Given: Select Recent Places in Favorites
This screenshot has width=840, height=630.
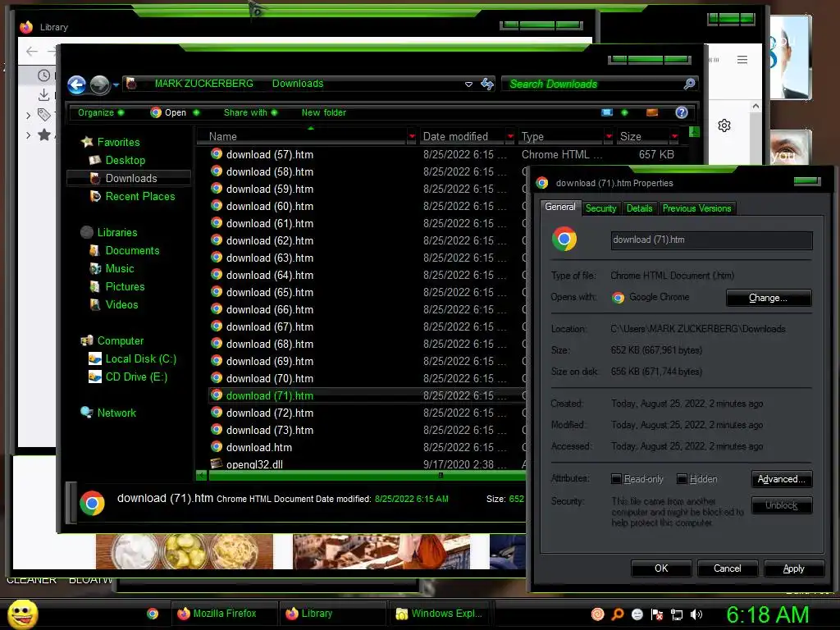Looking at the screenshot, I should tap(139, 196).
